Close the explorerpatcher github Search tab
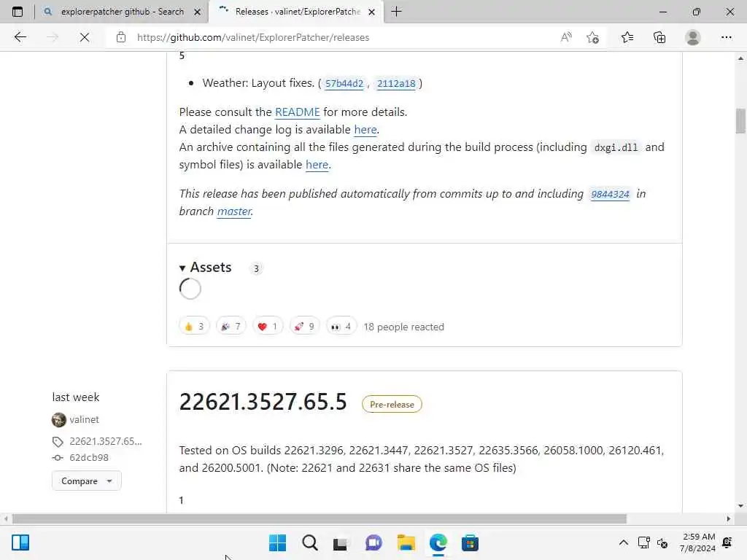 [197, 12]
